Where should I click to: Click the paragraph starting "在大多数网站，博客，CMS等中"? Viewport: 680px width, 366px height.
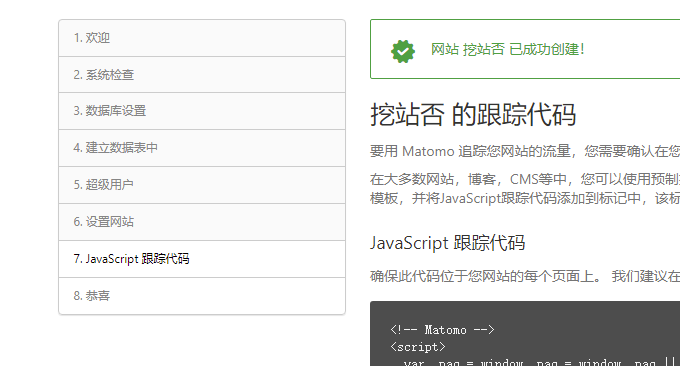525,188
